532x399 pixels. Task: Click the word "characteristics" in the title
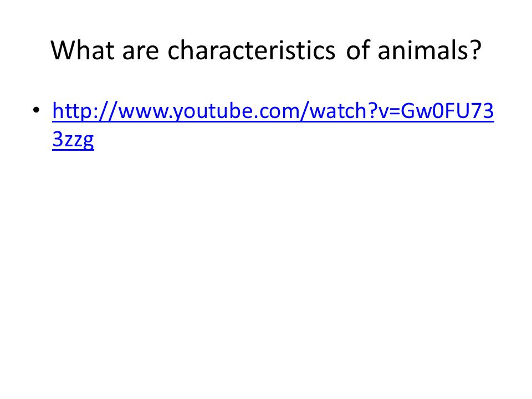point(252,50)
